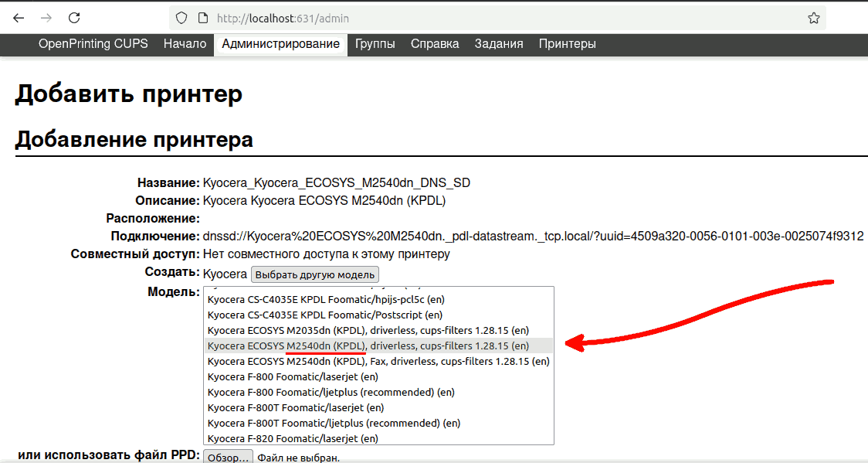
Task: Go to the Начало tab
Action: pyautogui.click(x=185, y=44)
